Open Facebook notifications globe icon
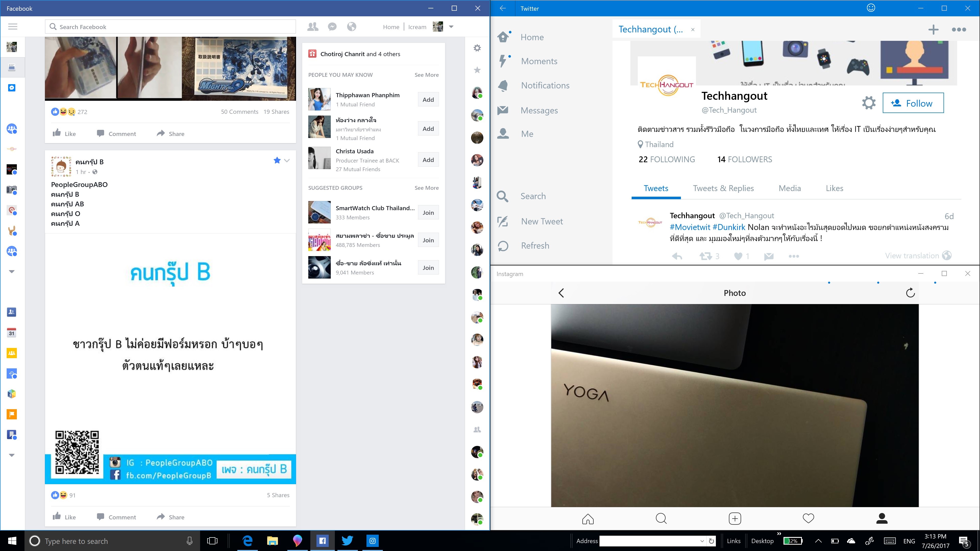The height and width of the screenshot is (551, 980). point(351,27)
